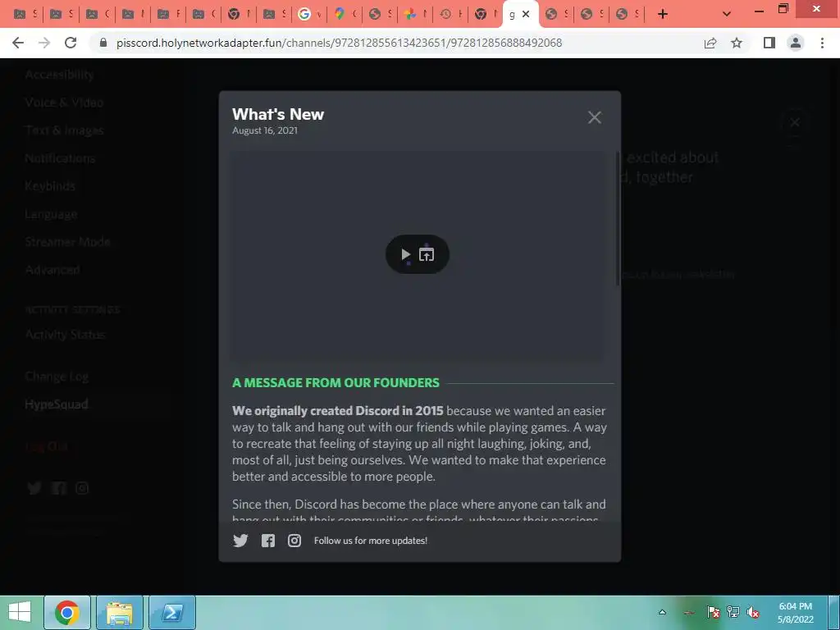Switch to the Google Maps tab
Image resolution: width=840 pixels, height=630 pixels.
(344, 14)
